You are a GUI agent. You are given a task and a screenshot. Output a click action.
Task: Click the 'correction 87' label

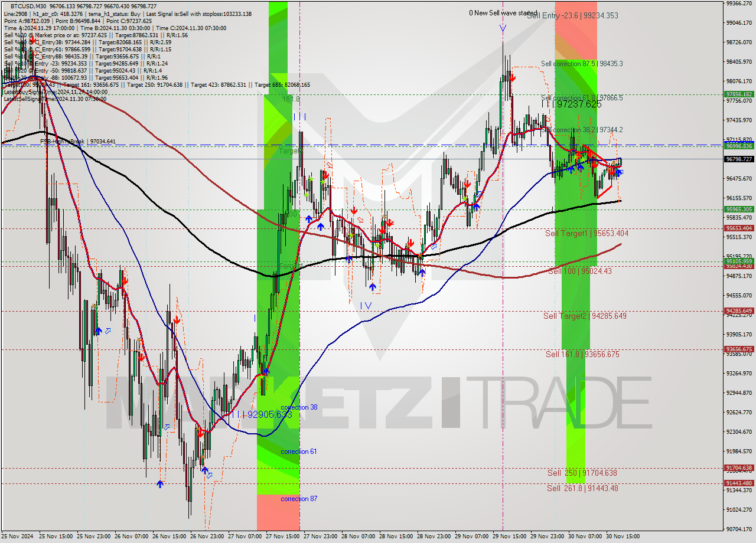click(299, 499)
